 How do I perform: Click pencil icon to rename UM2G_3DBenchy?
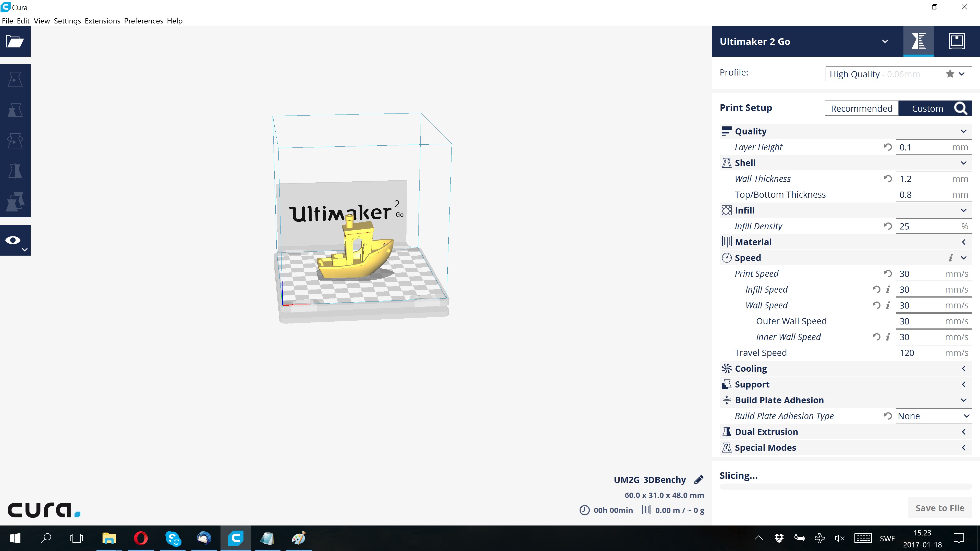(x=699, y=480)
